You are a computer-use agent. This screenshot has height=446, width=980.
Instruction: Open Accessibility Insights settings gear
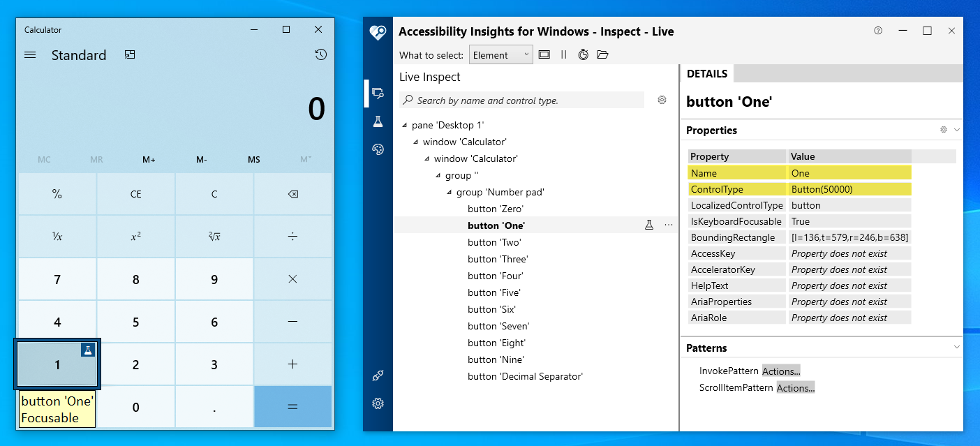click(x=378, y=403)
